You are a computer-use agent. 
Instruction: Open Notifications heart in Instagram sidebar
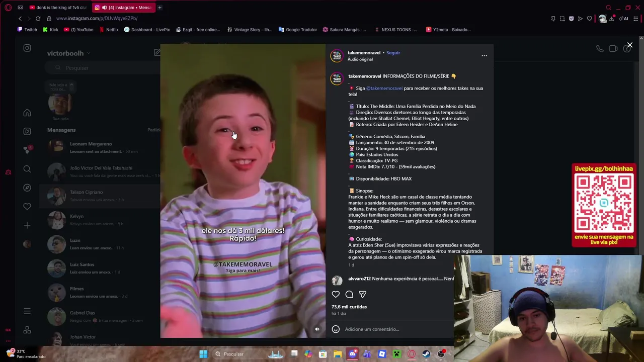pyautogui.click(x=27, y=206)
